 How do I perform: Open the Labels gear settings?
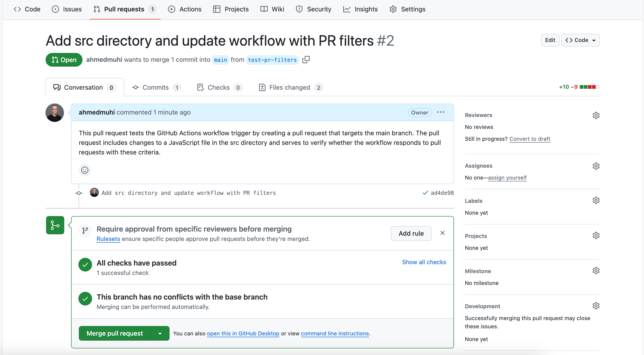tap(596, 201)
